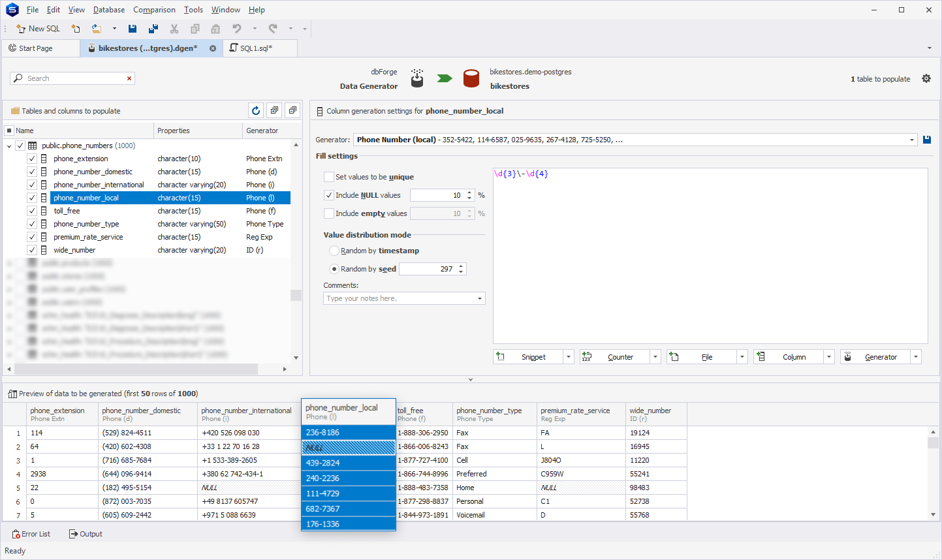Click the Open File folder icon

pos(97,29)
